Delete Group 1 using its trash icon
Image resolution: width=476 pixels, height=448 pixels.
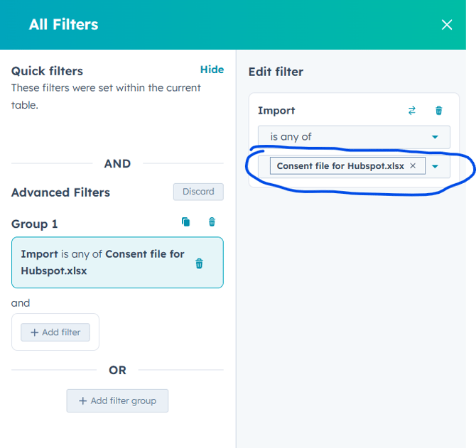(x=212, y=222)
